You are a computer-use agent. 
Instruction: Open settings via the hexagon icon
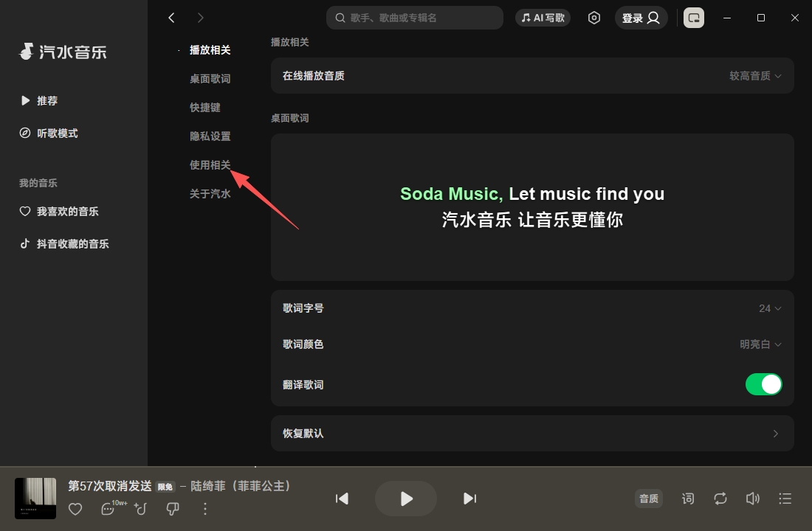pyautogui.click(x=594, y=18)
